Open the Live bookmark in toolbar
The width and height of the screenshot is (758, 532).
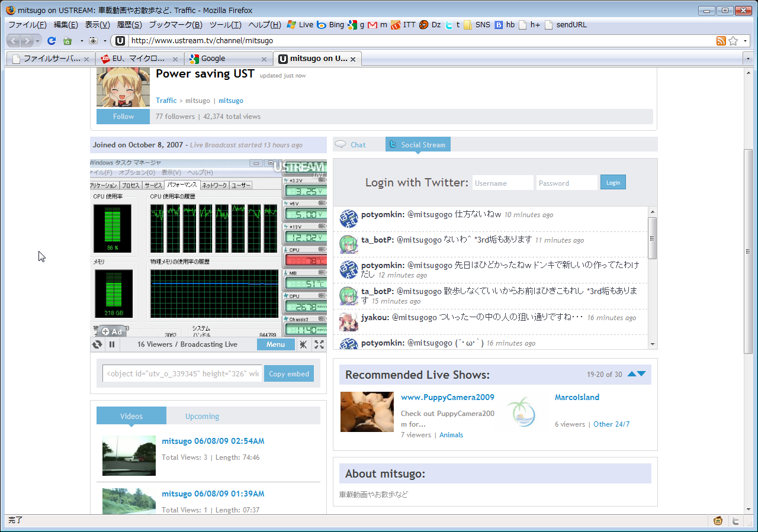click(x=300, y=25)
